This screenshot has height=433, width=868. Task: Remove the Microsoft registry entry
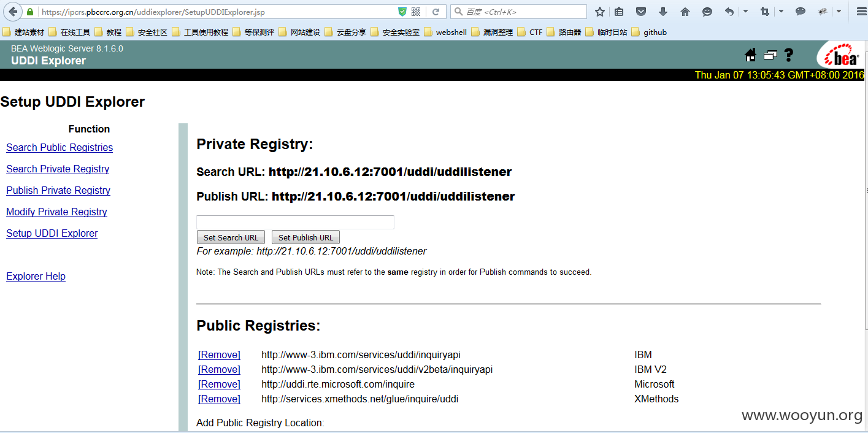219,384
